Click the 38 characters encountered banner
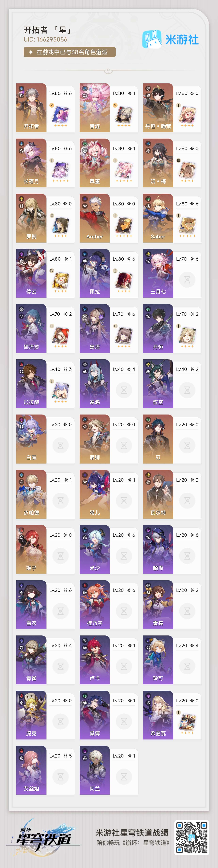 tap(70, 52)
